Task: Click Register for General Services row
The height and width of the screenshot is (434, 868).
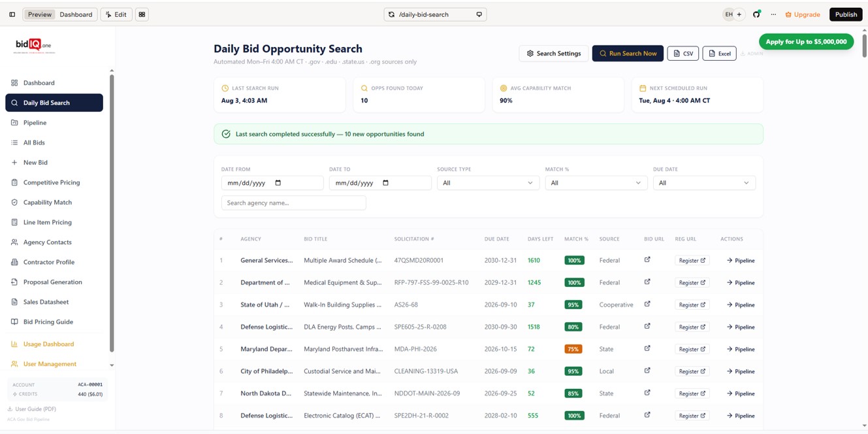Action: [692, 261]
